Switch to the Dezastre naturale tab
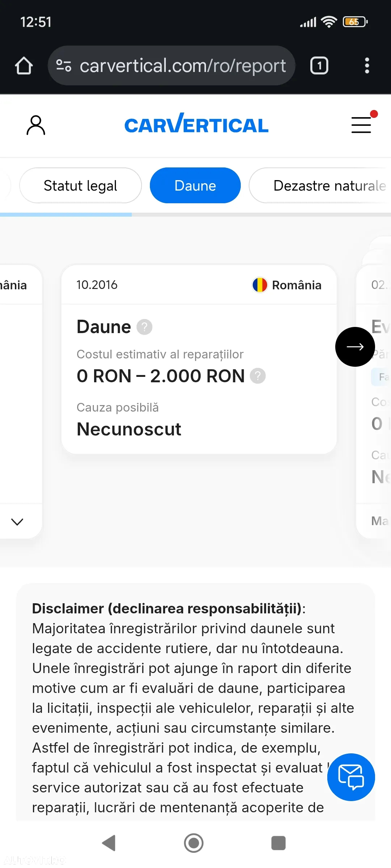Viewport: 391px width, 868px height. click(x=320, y=186)
